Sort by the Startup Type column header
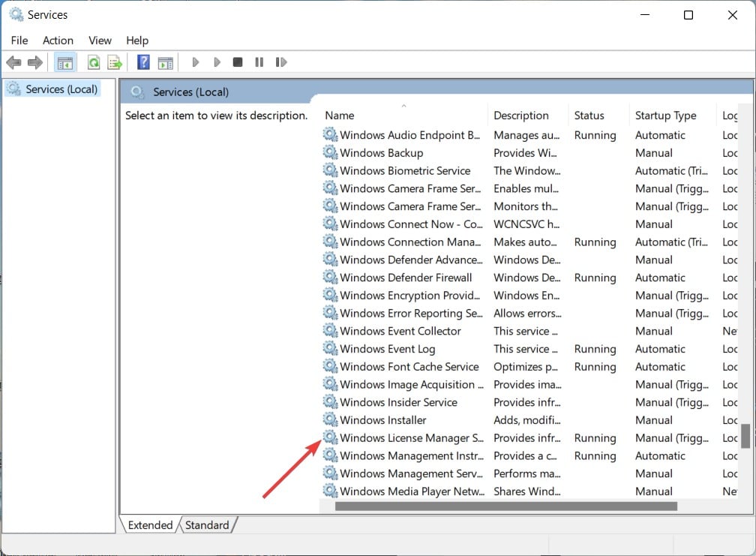The height and width of the screenshot is (556, 756). click(x=665, y=116)
